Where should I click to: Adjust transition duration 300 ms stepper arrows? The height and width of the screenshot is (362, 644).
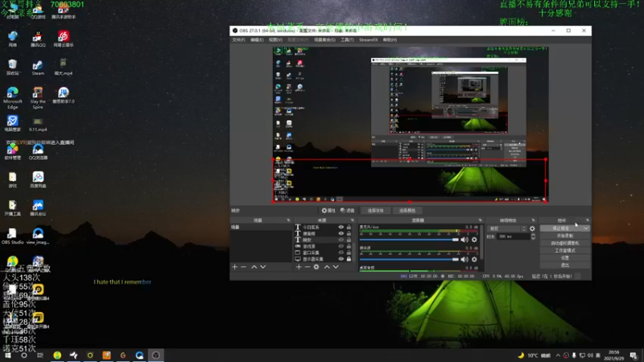pyautogui.click(x=533, y=237)
